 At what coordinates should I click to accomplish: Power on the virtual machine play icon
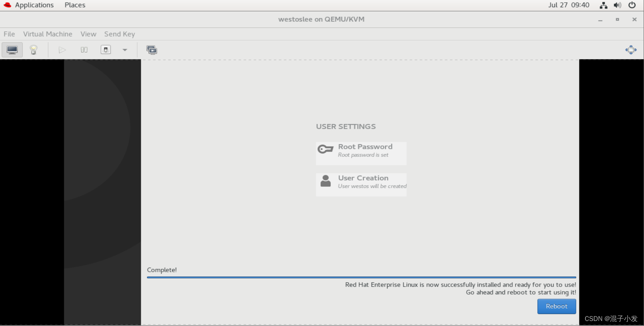62,50
